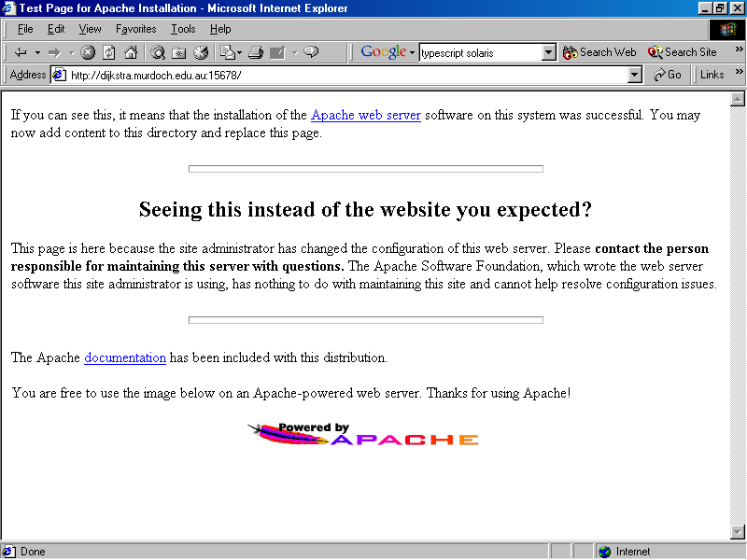Click the Search Web button

click(599, 52)
